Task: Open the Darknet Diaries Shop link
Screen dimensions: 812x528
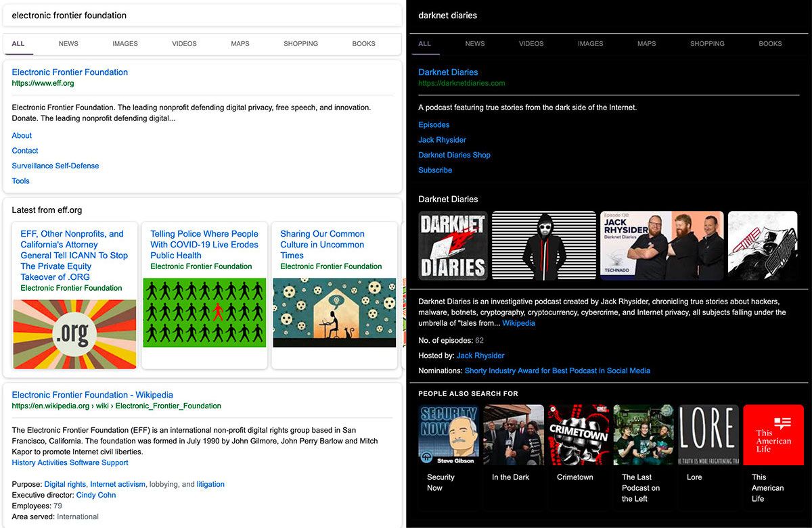Action: 454,155
